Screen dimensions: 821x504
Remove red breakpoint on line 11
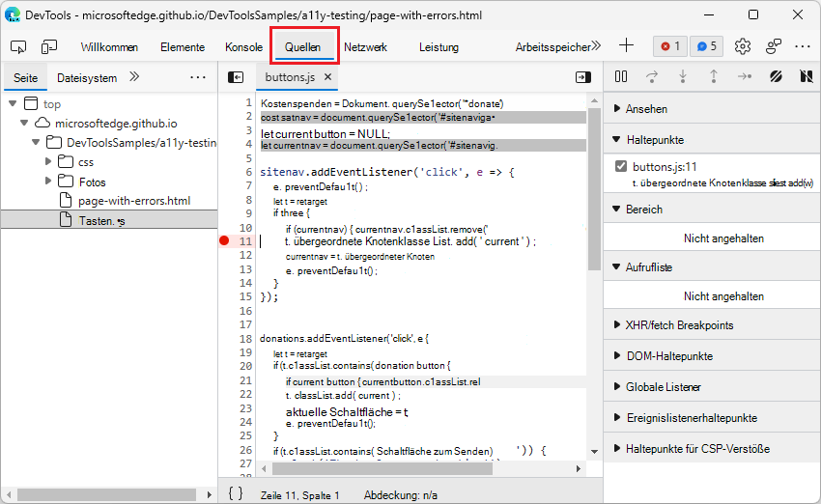pyautogui.click(x=224, y=240)
